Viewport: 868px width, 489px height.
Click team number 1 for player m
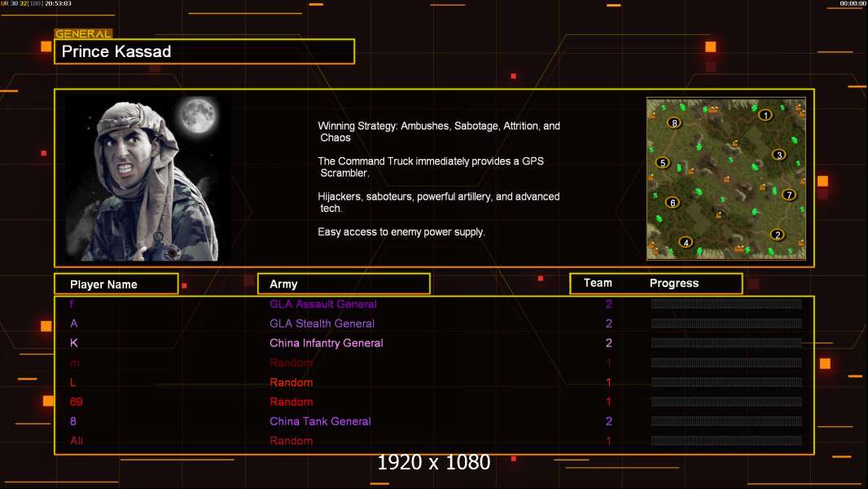(608, 363)
